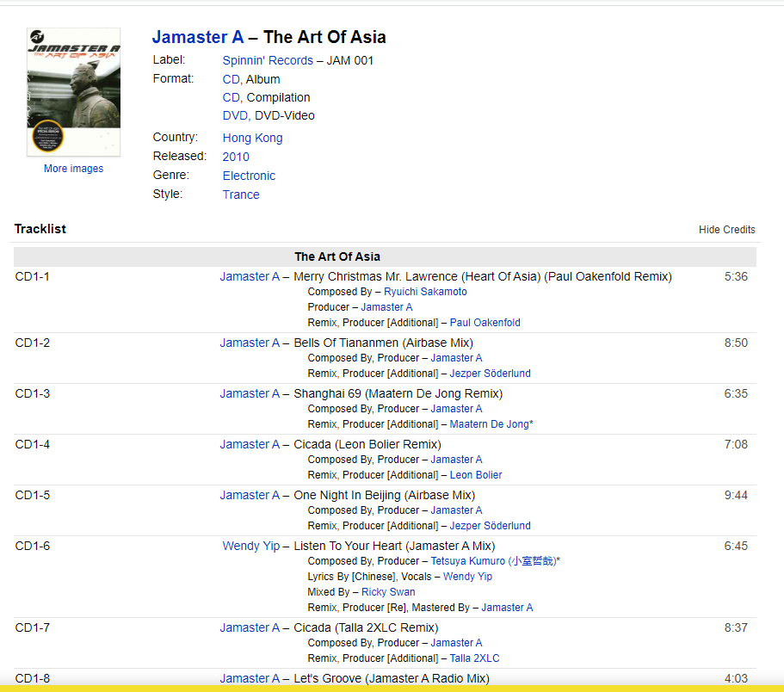Open Jezper Söderlund link under Bells Of Tiananmen
The width and height of the screenshot is (784, 692).
(x=490, y=374)
